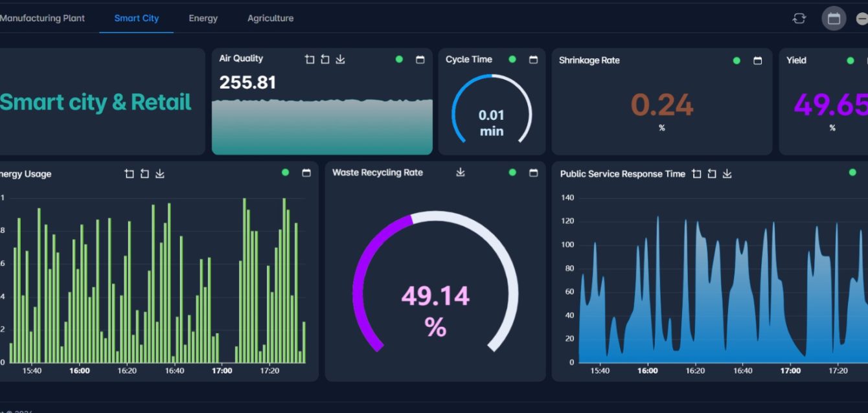Download the Waste Recycling Rate gauge
This screenshot has width=868, height=413.
pyautogui.click(x=461, y=172)
